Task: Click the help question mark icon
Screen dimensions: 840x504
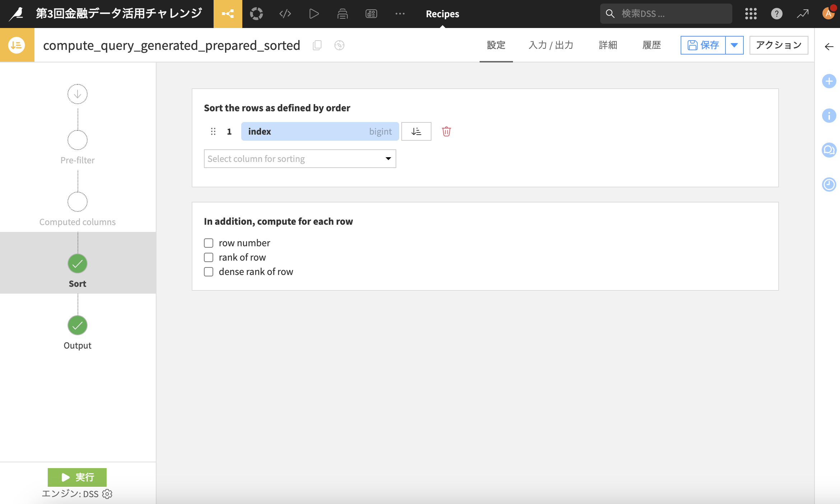Action: 776,14
